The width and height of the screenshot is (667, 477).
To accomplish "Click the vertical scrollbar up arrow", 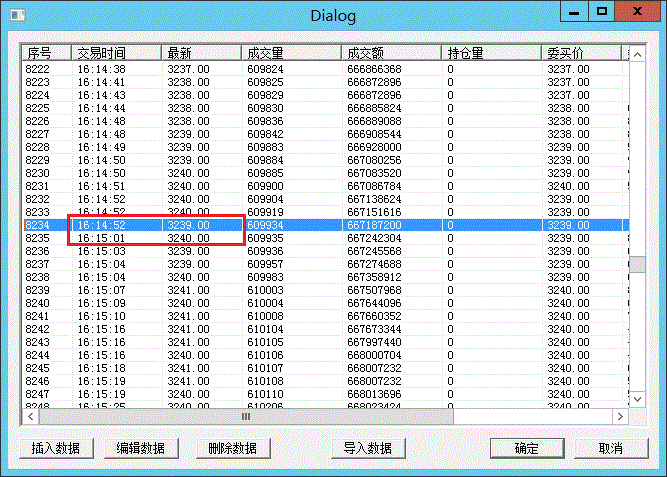I will coord(637,53).
